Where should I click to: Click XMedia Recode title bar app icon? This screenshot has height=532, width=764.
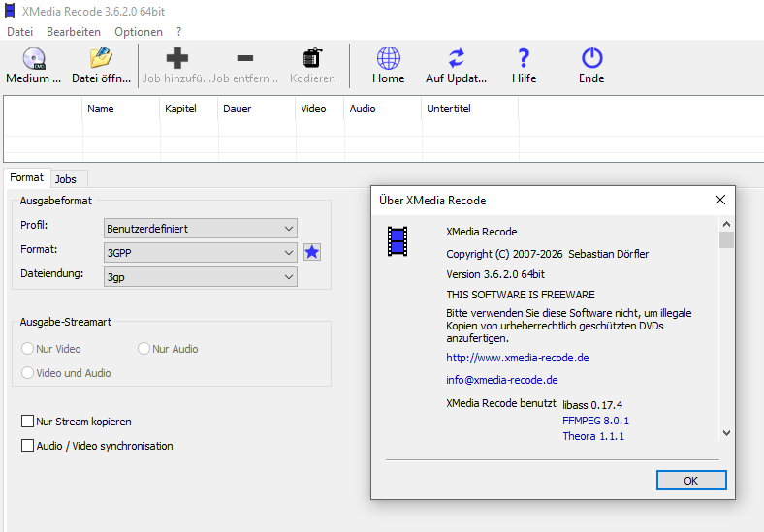10,11
